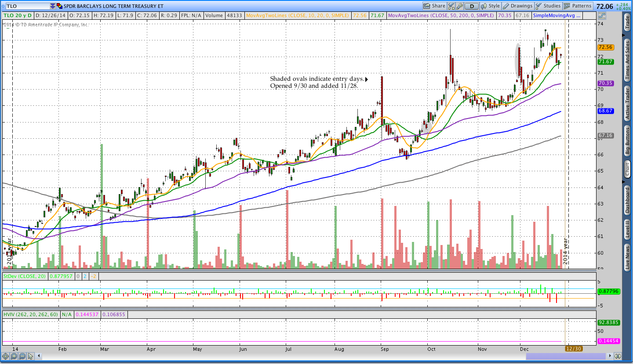This screenshot has height=364, width=633.
Task: Open the Big Buttons side tab
Action: (628, 141)
